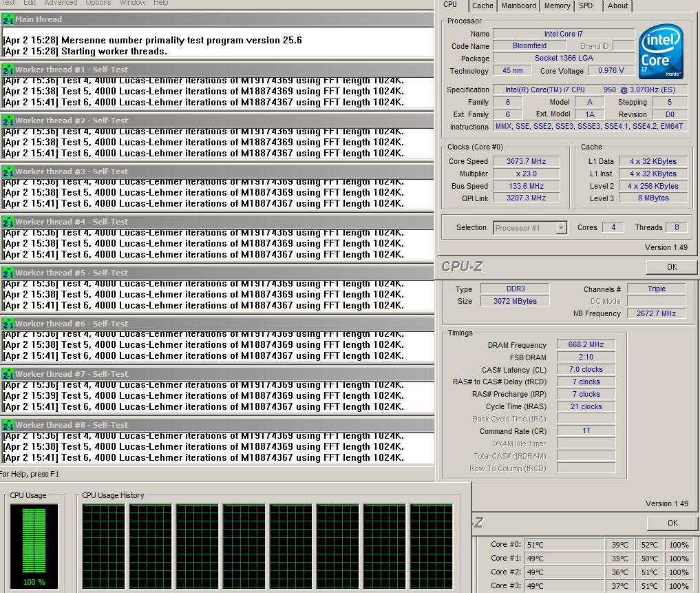Switch to the Mainboard tab in CPU-Z

519,6
